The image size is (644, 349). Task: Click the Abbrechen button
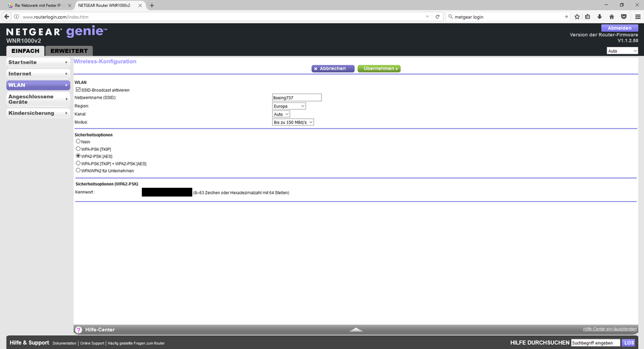[x=333, y=68]
